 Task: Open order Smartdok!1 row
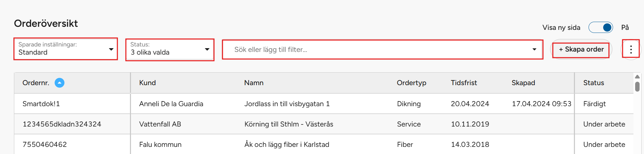point(41,104)
